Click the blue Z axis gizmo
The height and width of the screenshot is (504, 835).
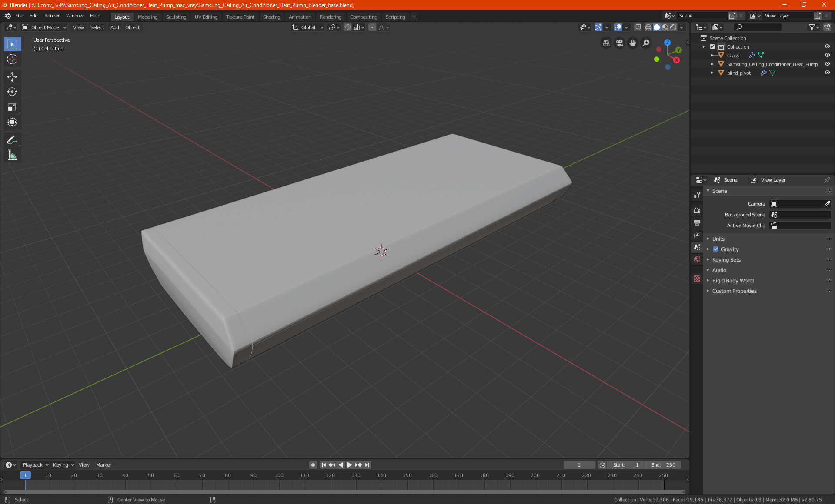(668, 43)
